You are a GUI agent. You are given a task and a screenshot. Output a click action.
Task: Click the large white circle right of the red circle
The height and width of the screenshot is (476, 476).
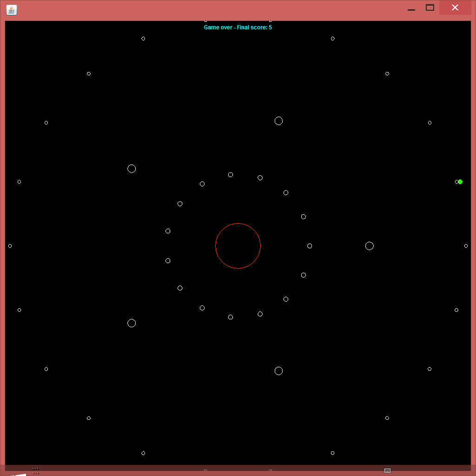click(370, 246)
